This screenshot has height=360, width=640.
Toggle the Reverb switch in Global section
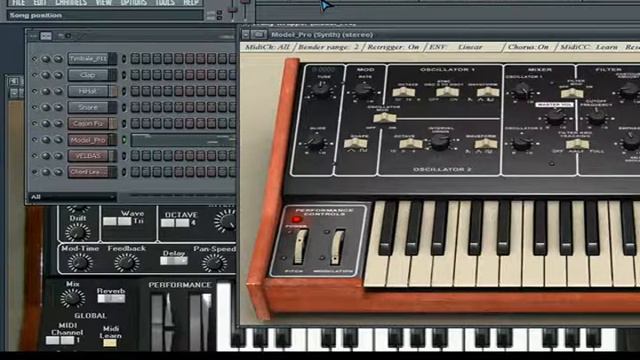pos(111,298)
